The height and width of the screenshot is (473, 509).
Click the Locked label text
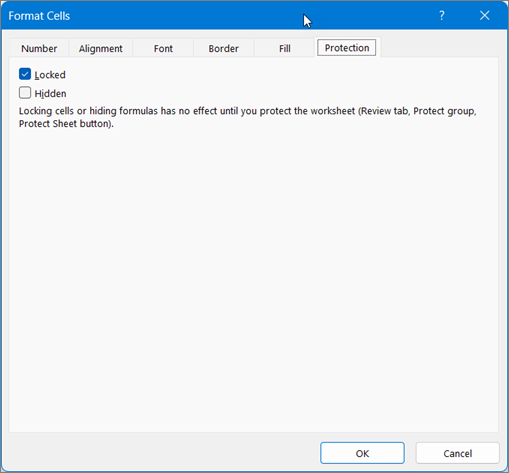pyautogui.click(x=50, y=75)
